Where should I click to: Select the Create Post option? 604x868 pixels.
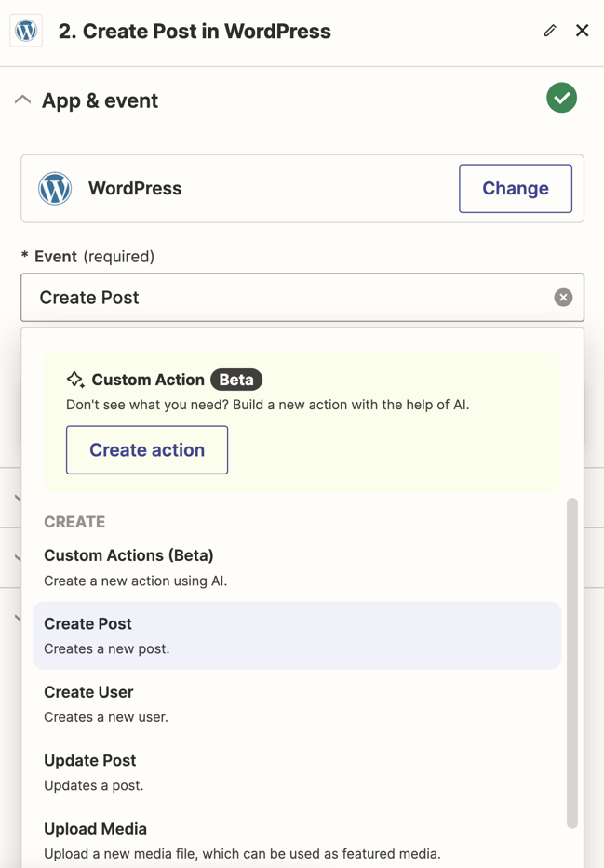click(297, 635)
